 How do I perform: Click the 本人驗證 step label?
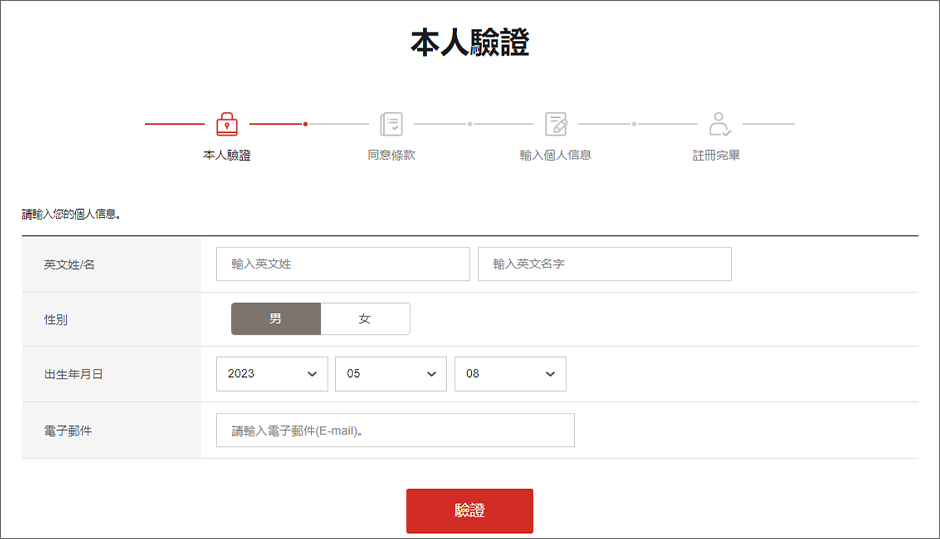pyautogui.click(x=227, y=156)
